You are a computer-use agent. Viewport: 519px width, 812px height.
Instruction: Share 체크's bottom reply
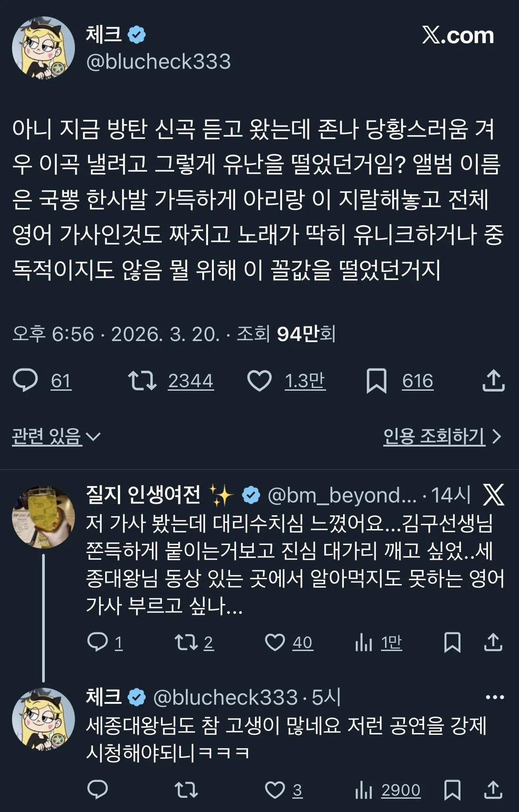493,790
